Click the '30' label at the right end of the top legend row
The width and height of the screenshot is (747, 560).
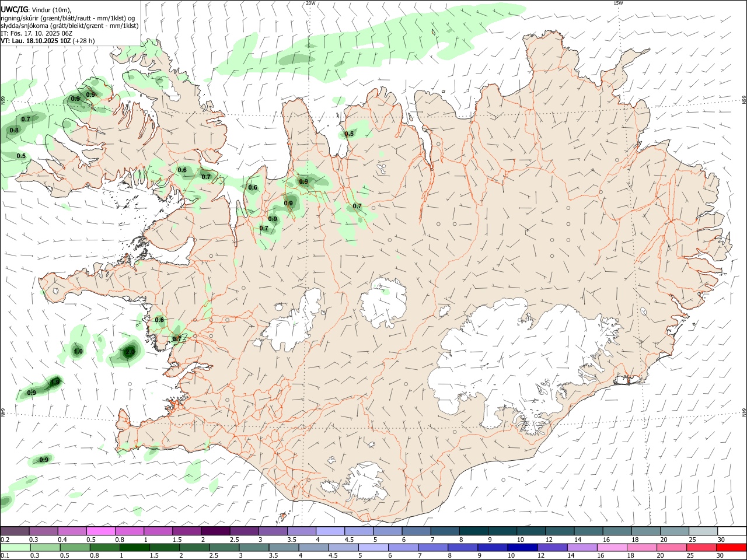(721, 540)
